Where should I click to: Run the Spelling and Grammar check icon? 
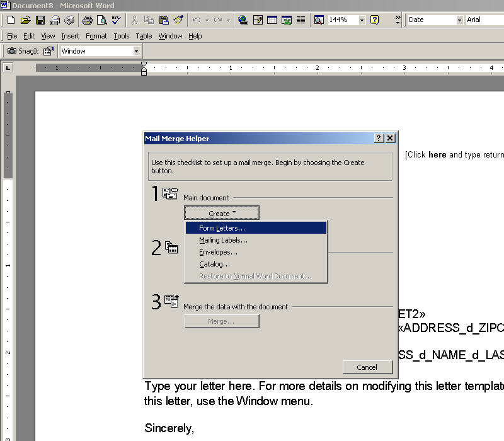[116, 20]
